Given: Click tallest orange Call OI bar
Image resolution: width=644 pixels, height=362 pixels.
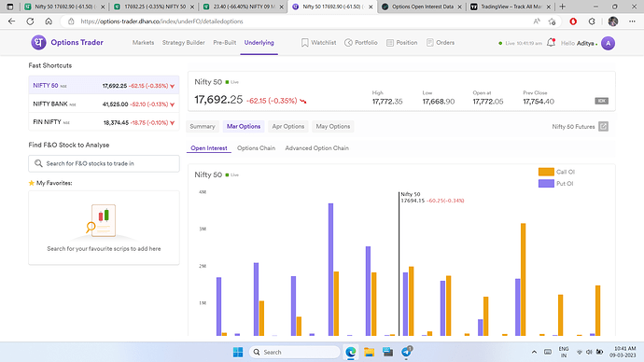Looking at the screenshot, I should [523, 280].
